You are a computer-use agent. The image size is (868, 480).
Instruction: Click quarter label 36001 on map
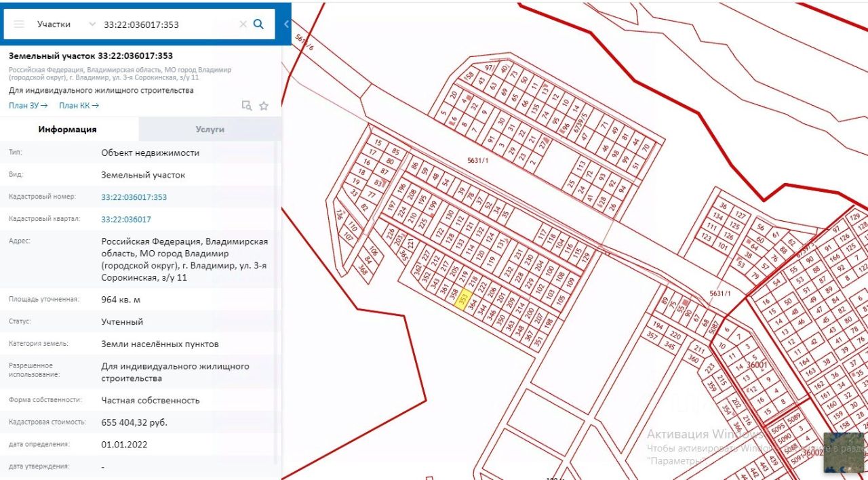click(x=756, y=365)
